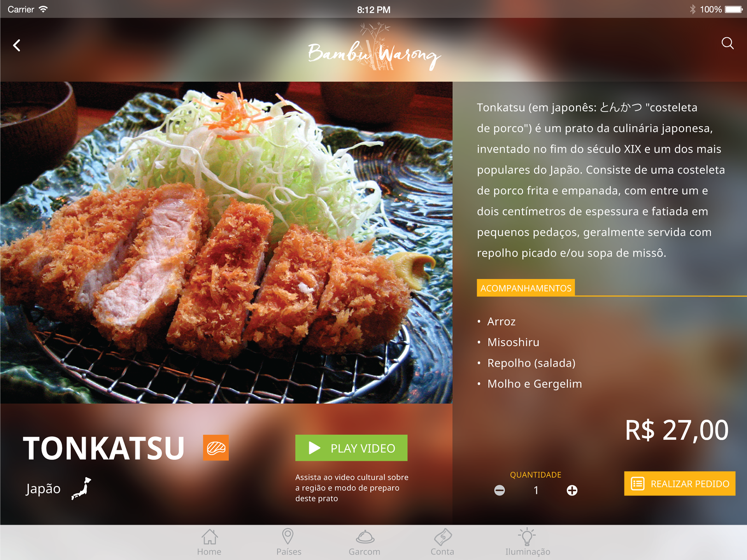Tap the quantity value field showing 1
The width and height of the screenshot is (747, 560).
(536, 490)
